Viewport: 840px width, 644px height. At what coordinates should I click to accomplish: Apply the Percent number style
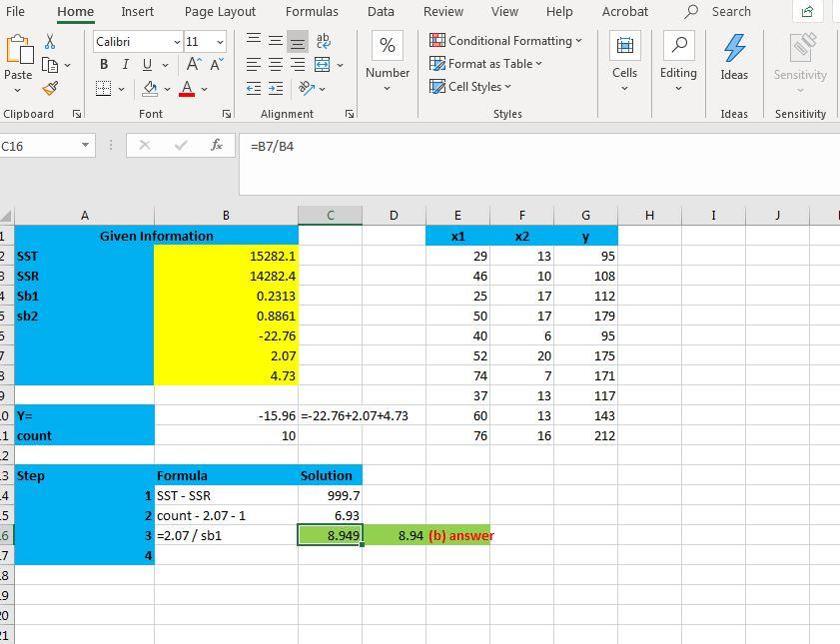[386, 45]
